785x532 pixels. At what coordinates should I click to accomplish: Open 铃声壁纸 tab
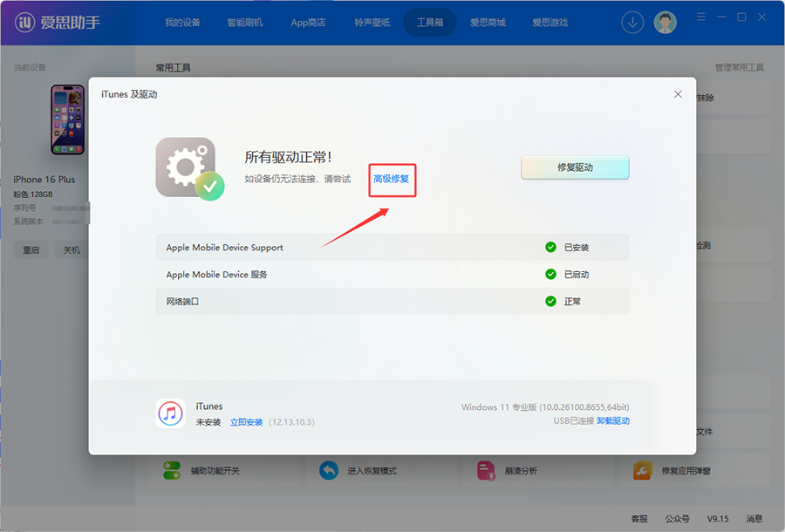click(372, 23)
